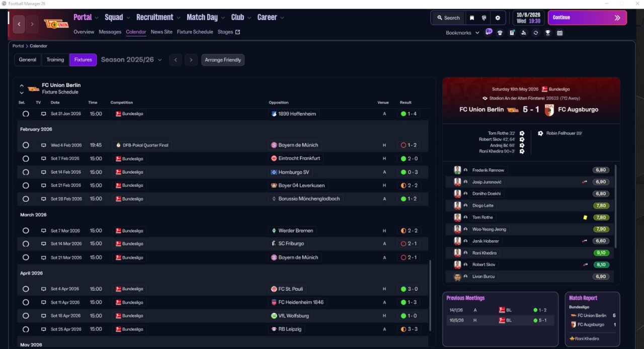Click Rani Khedira's 9,10 rating badge
Screen dimensions: 644x349
(601, 253)
